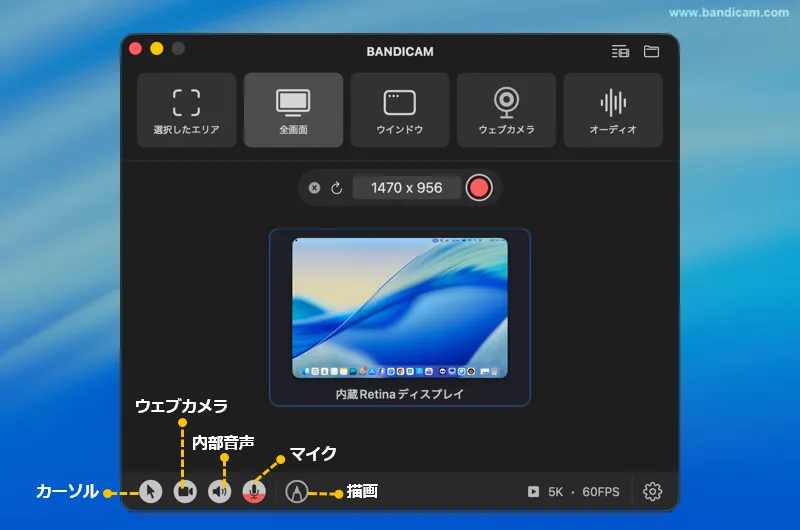Select the 選択したエリア capture mode
Viewport: 800px width, 530px height.
(187, 110)
